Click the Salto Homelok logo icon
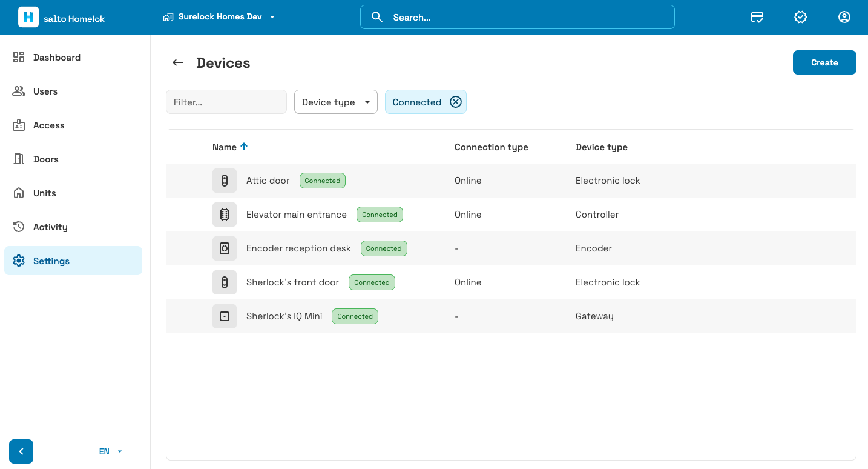The height and width of the screenshot is (469, 868). (x=28, y=17)
